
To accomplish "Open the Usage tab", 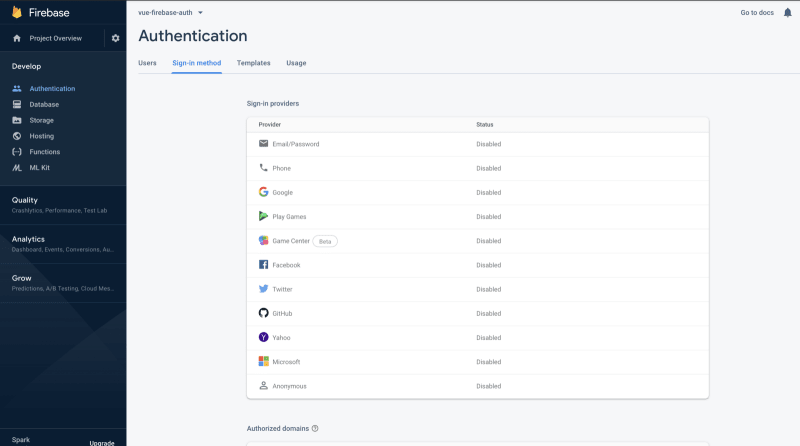I will (296, 63).
